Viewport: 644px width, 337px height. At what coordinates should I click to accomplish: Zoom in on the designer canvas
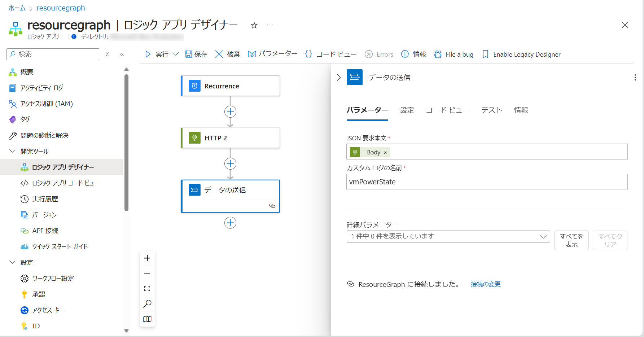click(147, 258)
